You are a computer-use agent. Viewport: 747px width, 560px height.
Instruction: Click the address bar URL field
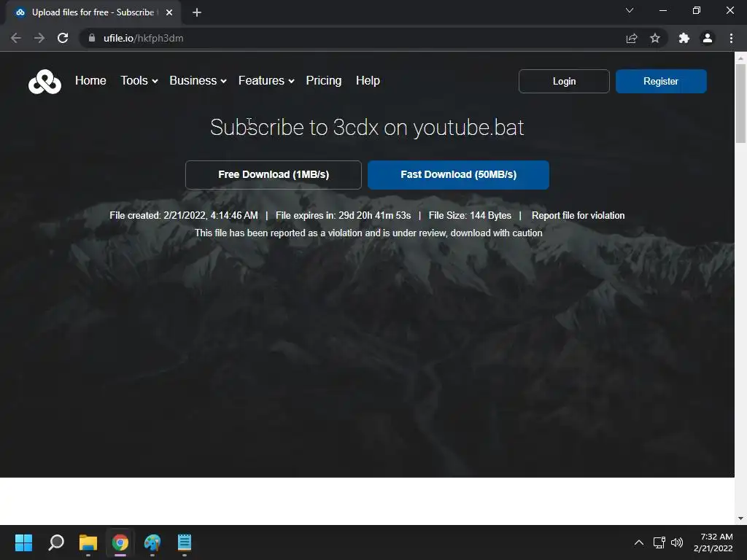(352, 38)
